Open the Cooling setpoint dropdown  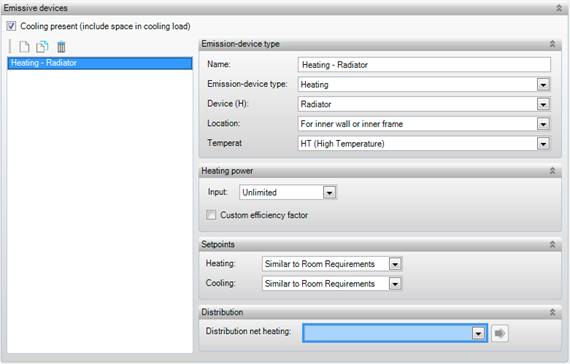[x=395, y=284]
